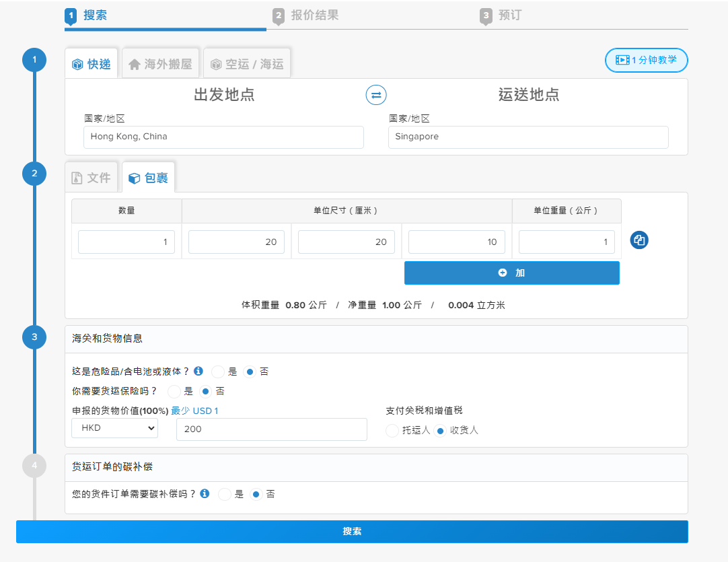Open the HKD currency dropdown
Screen dimensions: 728x562
[114, 428]
